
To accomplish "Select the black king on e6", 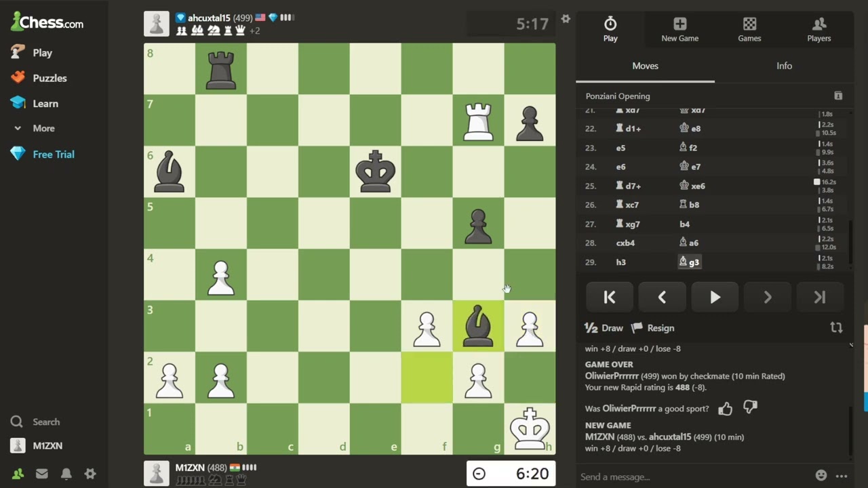I will point(375,172).
